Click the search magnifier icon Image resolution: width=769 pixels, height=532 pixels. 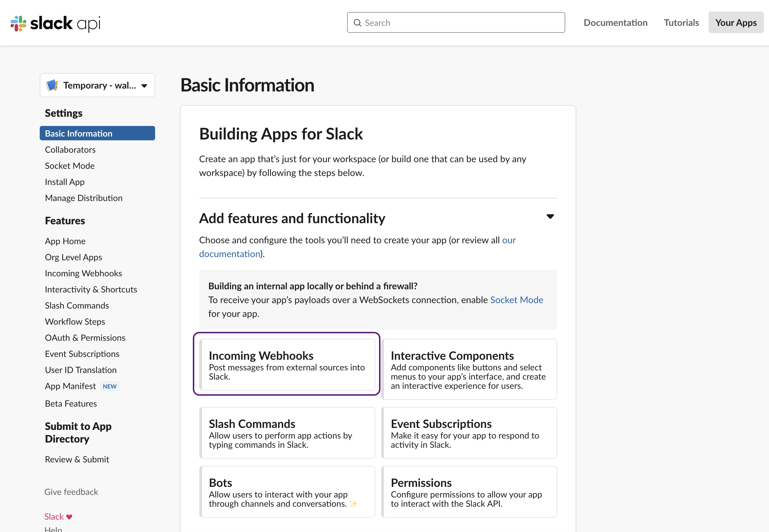pyautogui.click(x=357, y=23)
